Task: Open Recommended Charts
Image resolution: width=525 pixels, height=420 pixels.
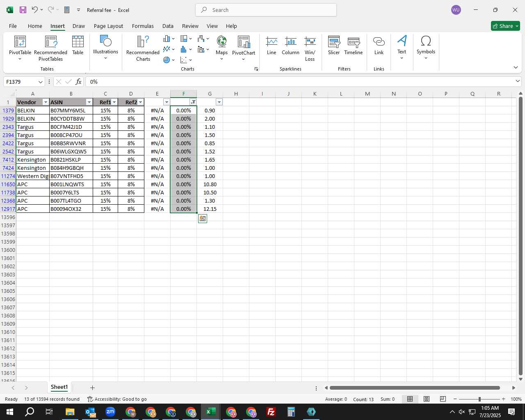Action: coord(143,48)
